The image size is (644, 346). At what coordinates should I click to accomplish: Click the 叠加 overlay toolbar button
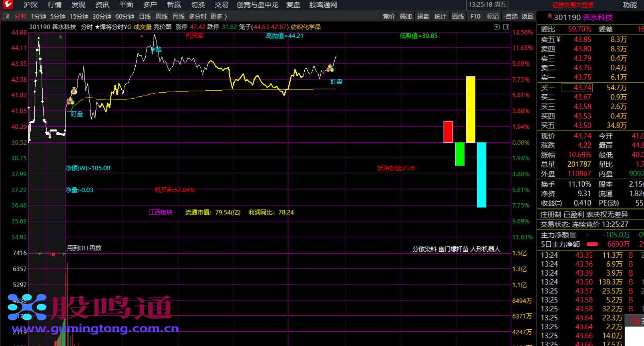406,16
